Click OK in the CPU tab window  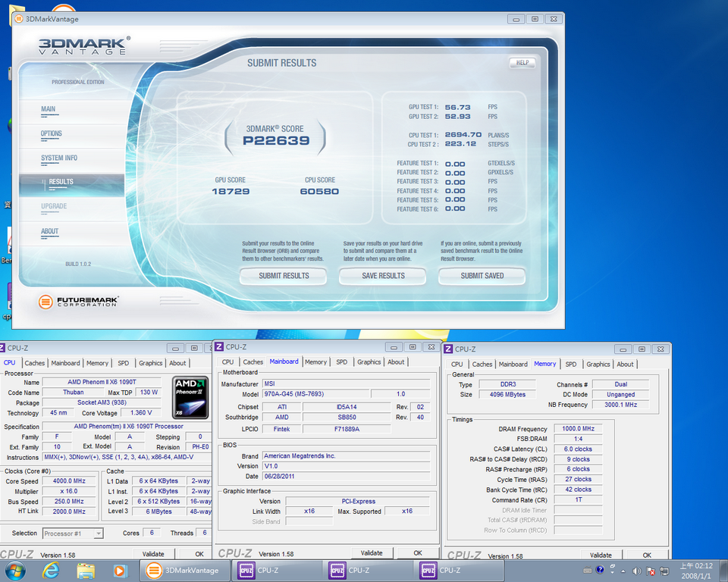[x=199, y=554]
